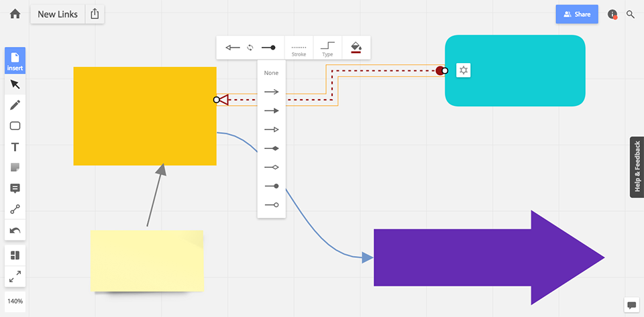Open the link color fill picker

coord(356,48)
